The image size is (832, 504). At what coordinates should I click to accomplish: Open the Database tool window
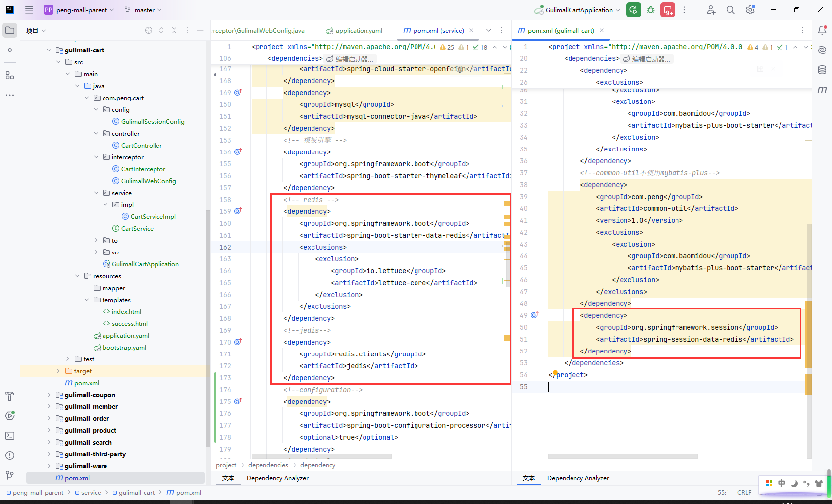(822, 70)
